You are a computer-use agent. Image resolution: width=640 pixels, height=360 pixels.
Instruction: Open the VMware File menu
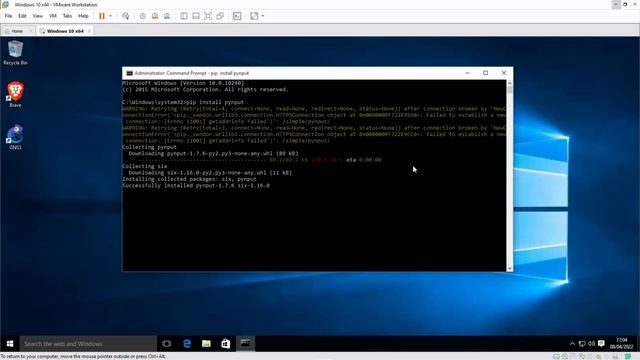pyautogui.click(x=8, y=16)
